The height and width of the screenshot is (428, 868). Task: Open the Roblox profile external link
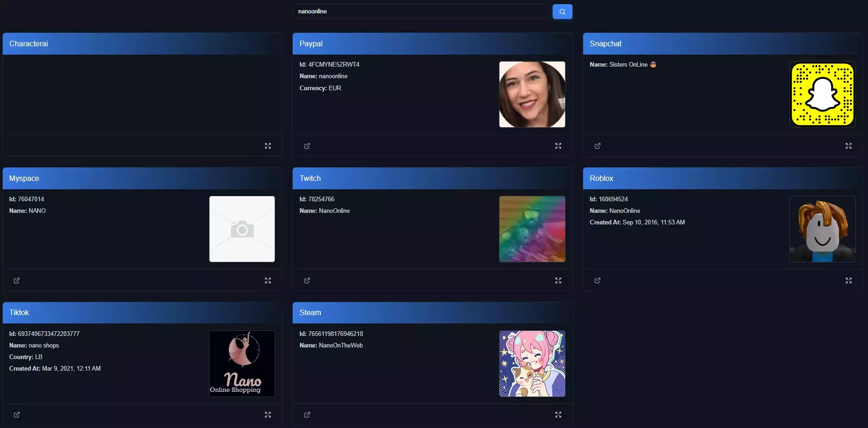tap(597, 280)
